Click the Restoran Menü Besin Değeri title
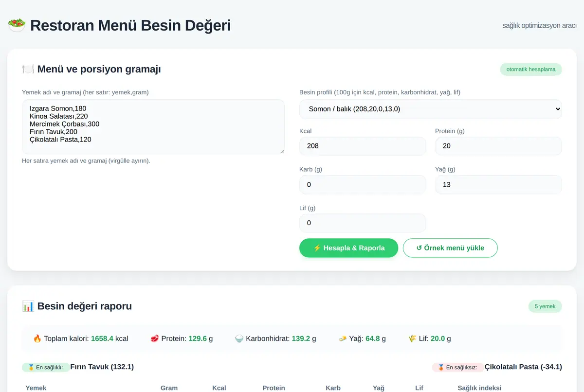584x392 pixels. pos(130,25)
